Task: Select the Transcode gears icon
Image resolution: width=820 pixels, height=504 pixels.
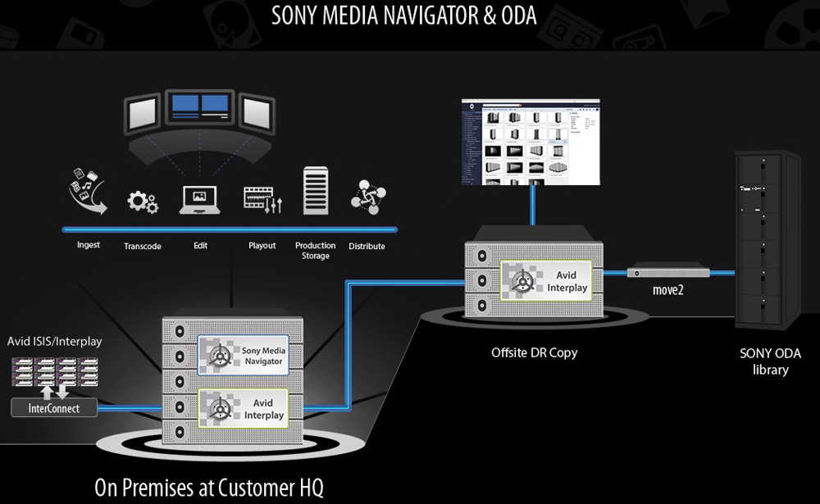Action: click(x=143, y=202)
